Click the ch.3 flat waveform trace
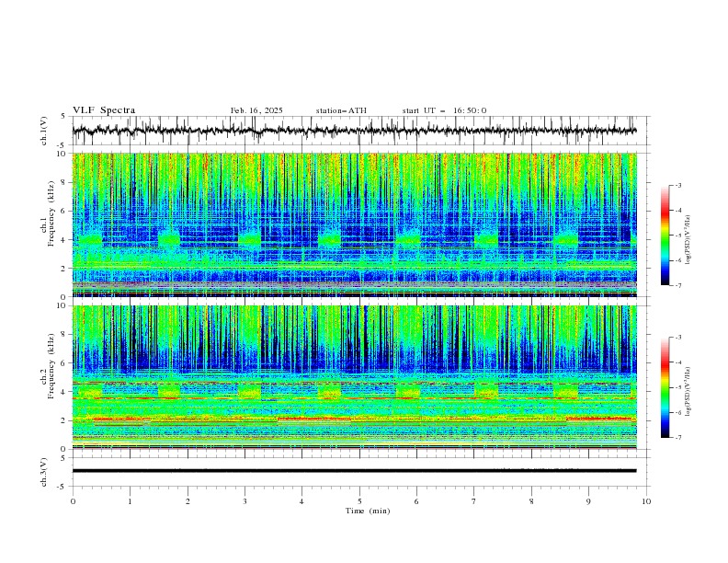Viewport: 728px width, 563px height. (354, 471)
